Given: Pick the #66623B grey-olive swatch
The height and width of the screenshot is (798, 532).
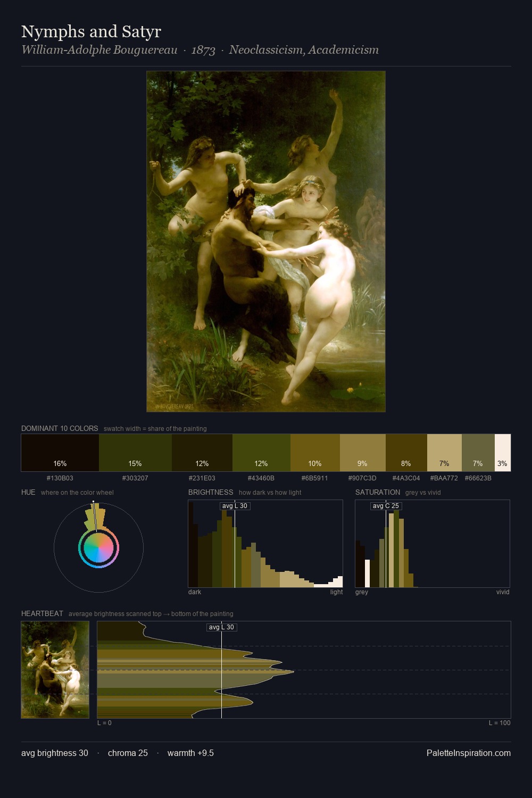Looking at the screenshot, I should pos(478,453).
